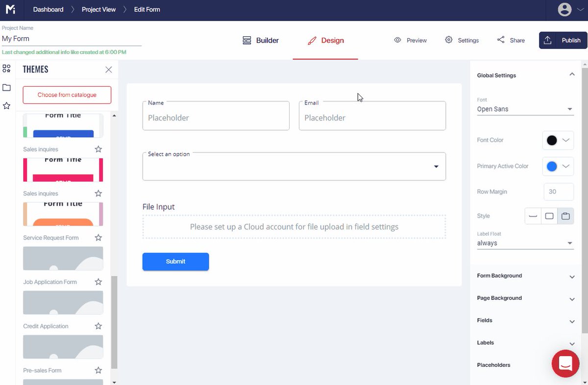The image size is (588, 385).
Task: Click the themes list scroll up arrow
Action: coord(114,116)
